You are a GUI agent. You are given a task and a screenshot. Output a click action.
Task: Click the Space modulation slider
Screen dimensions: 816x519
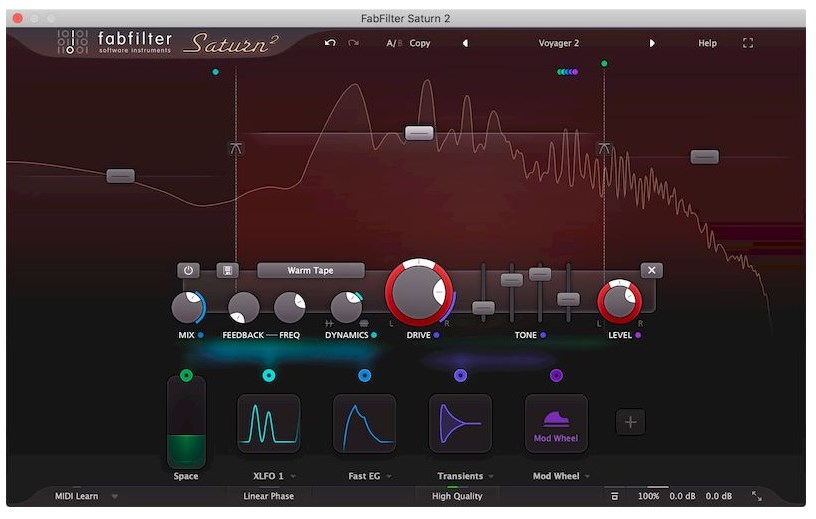(186, 422)
